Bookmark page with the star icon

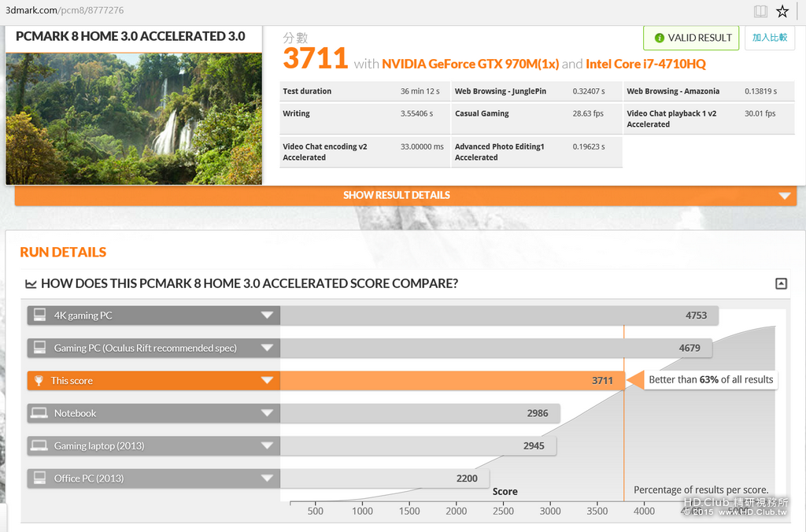pos(782,11)
